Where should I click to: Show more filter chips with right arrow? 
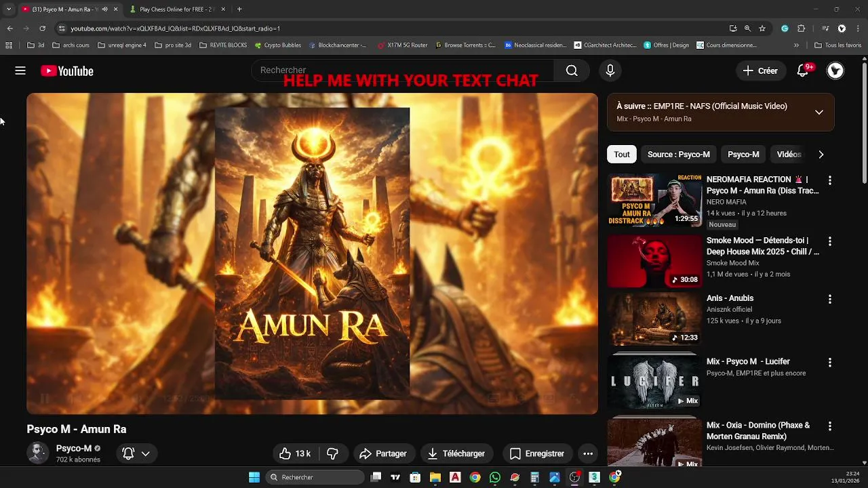pos(821,155)
